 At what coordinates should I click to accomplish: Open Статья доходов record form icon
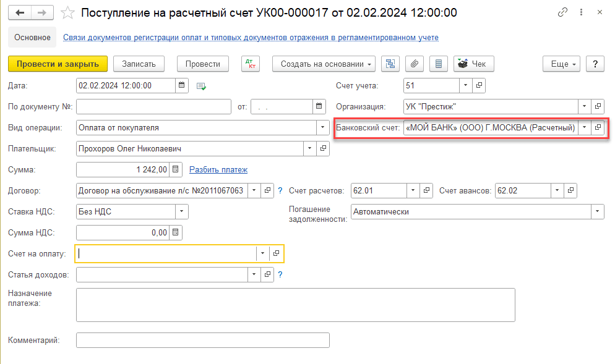coord(267,274)
